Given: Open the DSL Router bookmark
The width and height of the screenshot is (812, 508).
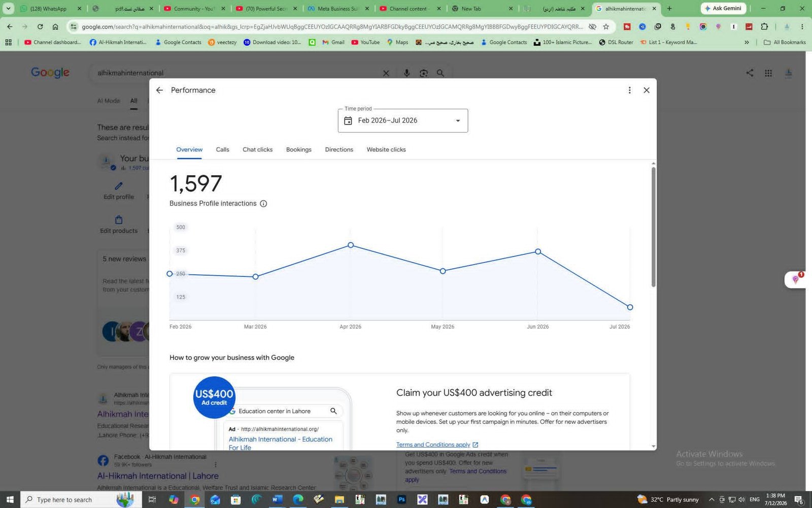Looking at the screenshot, I should (x=616, y=42).
